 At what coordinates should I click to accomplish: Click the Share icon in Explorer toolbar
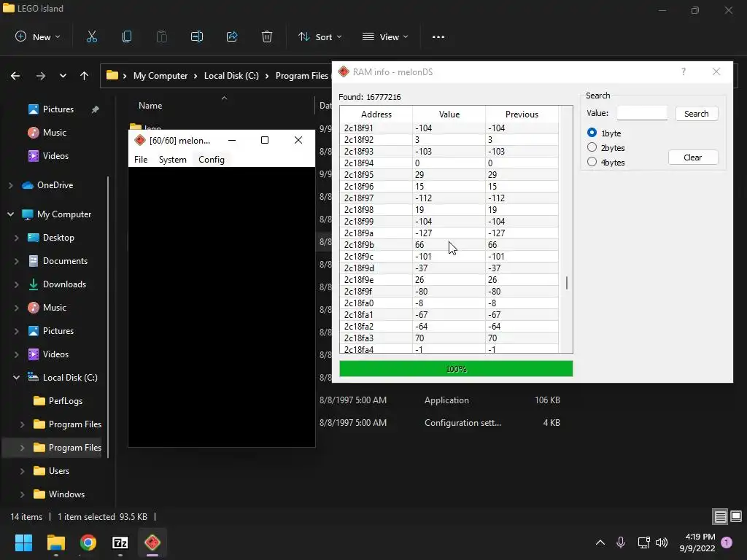pyautogui.click(x=232, y=36)
